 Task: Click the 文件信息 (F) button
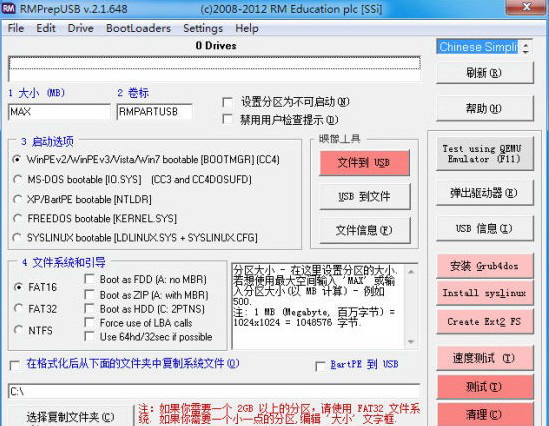[x=364, y=230]
